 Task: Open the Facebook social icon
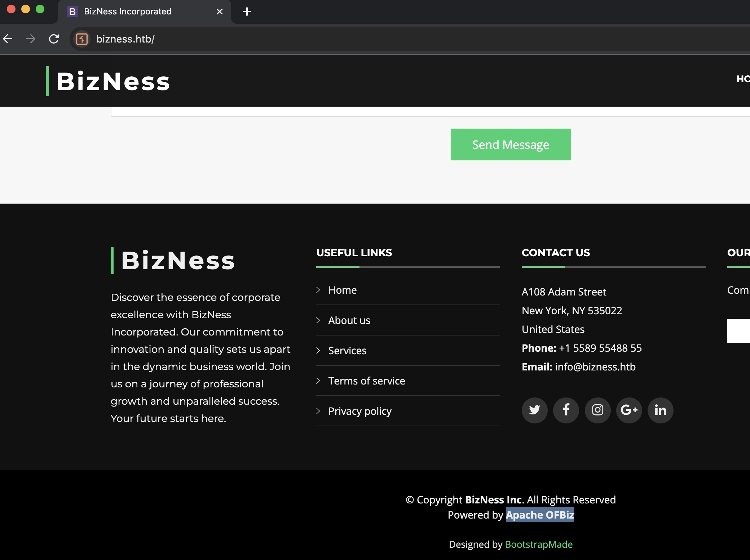coord(566,410)
